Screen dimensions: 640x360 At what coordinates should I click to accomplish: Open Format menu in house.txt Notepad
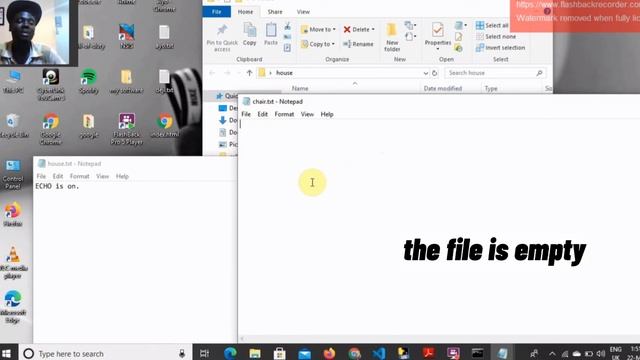click(79, 176)
